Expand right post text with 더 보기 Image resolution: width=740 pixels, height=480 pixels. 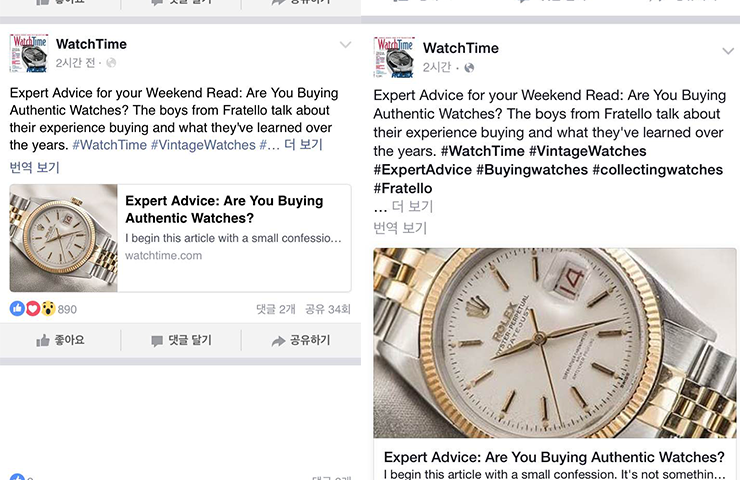coord(412,206)
